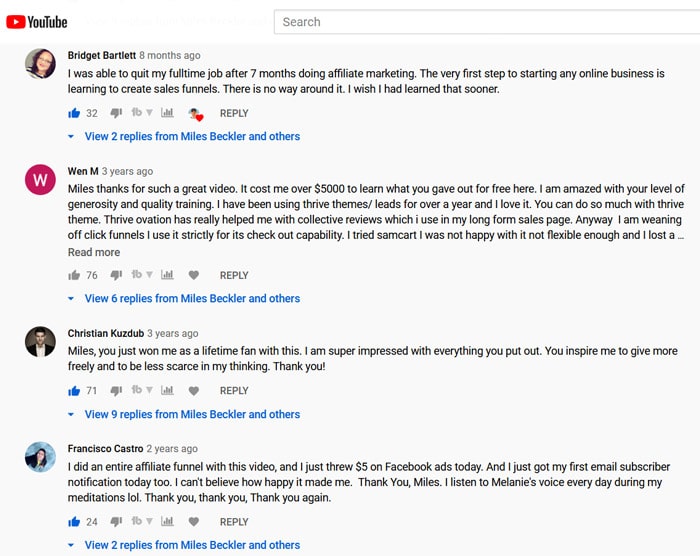Open bar chart stats on Bridget Bartlett's comment
The image size is (700, 556).
tap(167, 113)
